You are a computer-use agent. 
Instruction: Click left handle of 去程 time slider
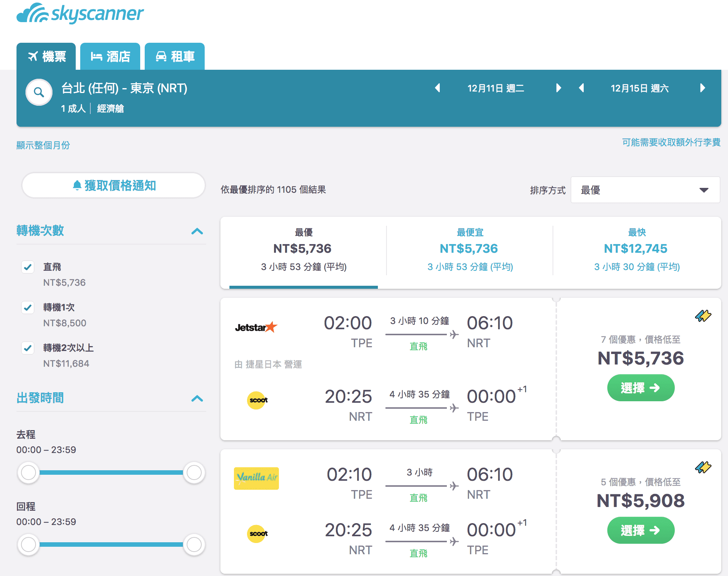pos(28,472)
